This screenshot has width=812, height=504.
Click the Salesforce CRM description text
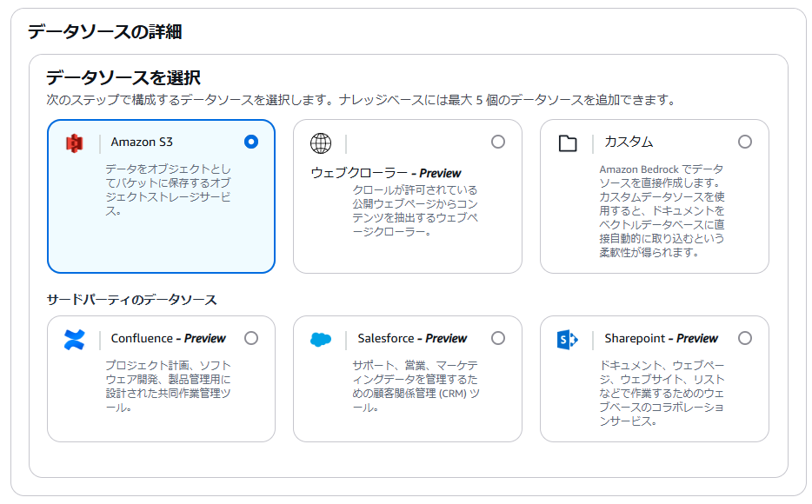tap(416, 387)
